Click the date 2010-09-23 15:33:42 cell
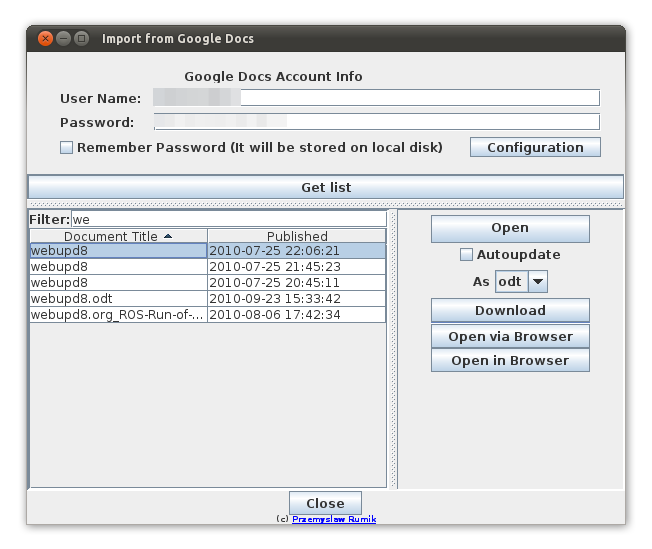Viewport: 652px width, 549px height. pyautogui.click(x=297, y=299)
